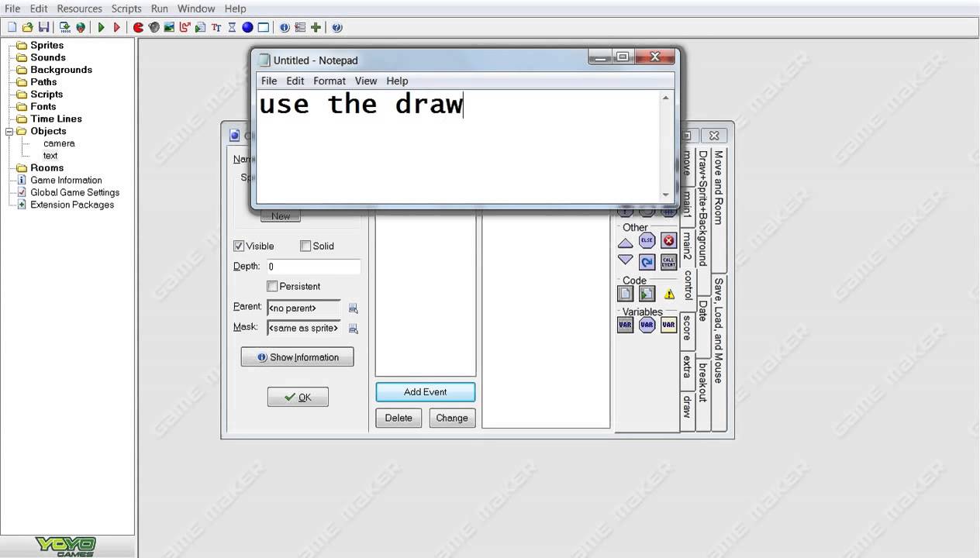
Task: Create a room with the room icon
Action: pos(264,27)
